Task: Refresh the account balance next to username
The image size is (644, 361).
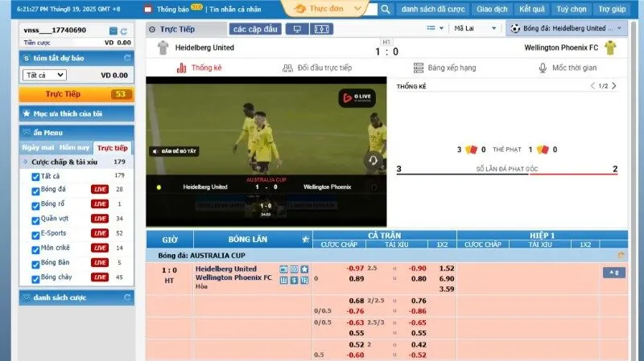Action: click(x=123, y=30)
